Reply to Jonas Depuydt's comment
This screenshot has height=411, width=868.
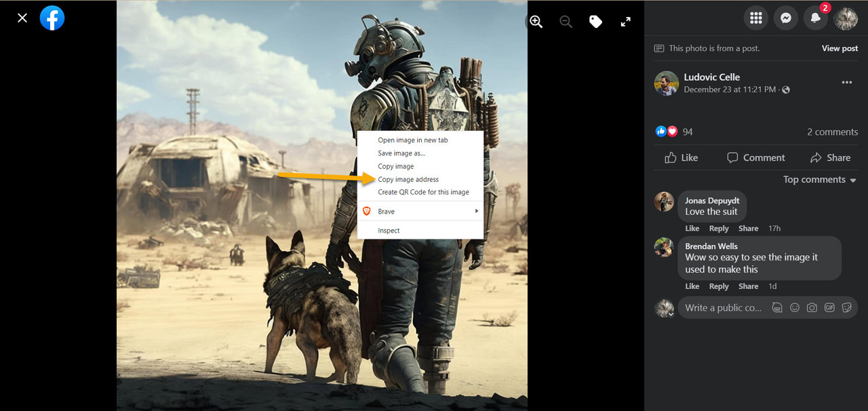click(719, 229)
